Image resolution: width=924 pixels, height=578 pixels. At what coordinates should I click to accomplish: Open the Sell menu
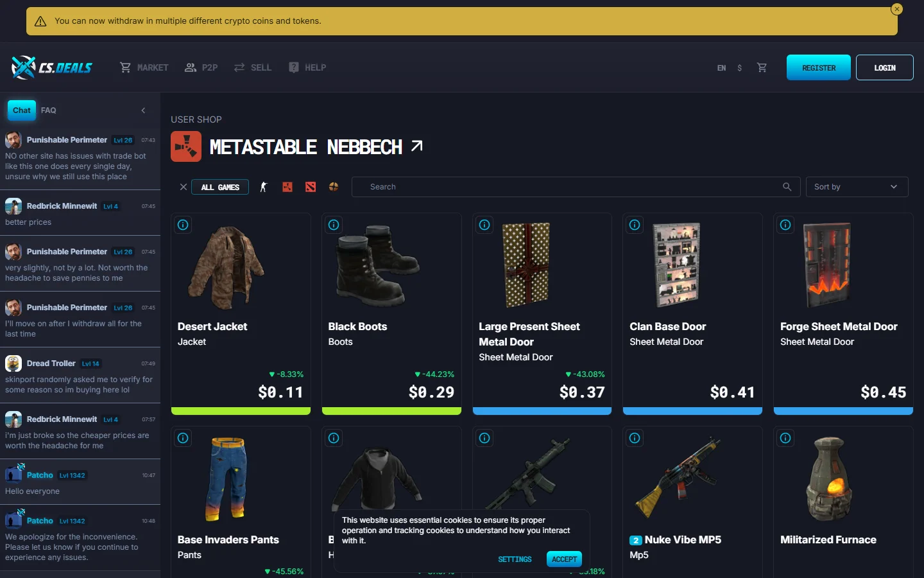point(252,67)
